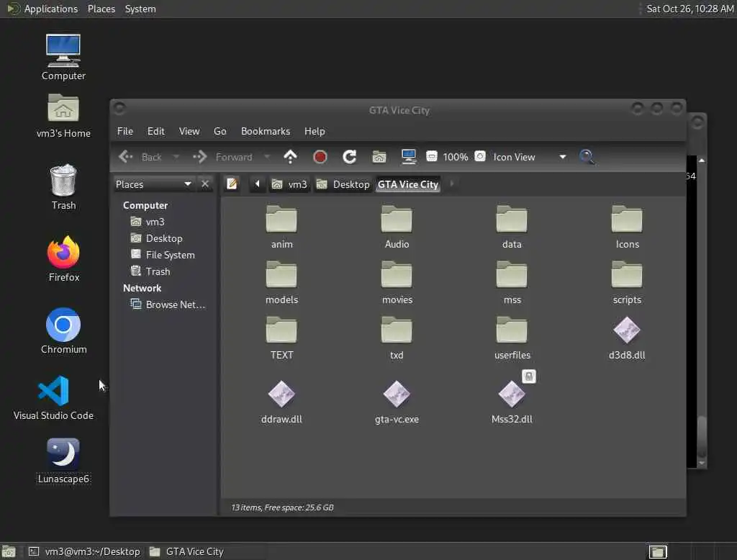
Task: Open the Applications panel menu
Action: tap(42, 9)
